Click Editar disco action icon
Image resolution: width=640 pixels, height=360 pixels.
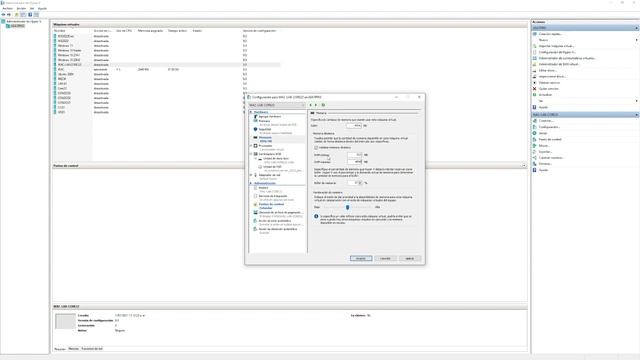click(535, 70)
